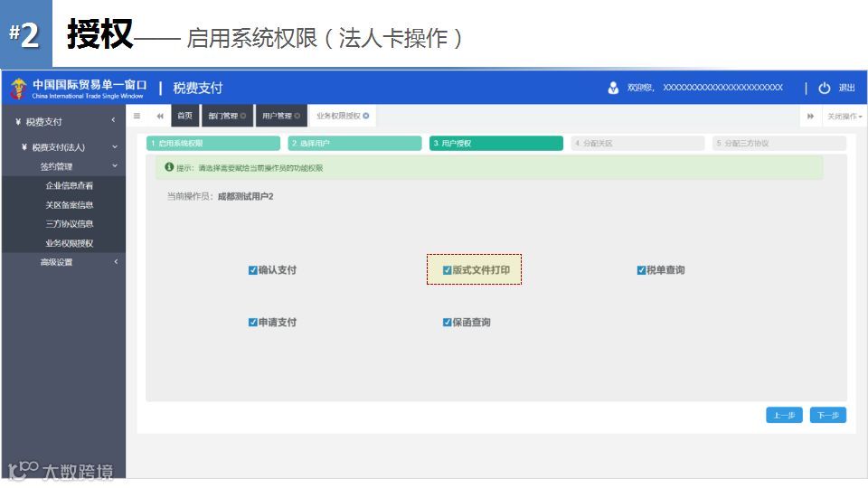This screenshot has width=868, height=488.
Task: Toggle the sidebar hamburger menu icon
Action: pyautogui.click(x=137, y=116)
